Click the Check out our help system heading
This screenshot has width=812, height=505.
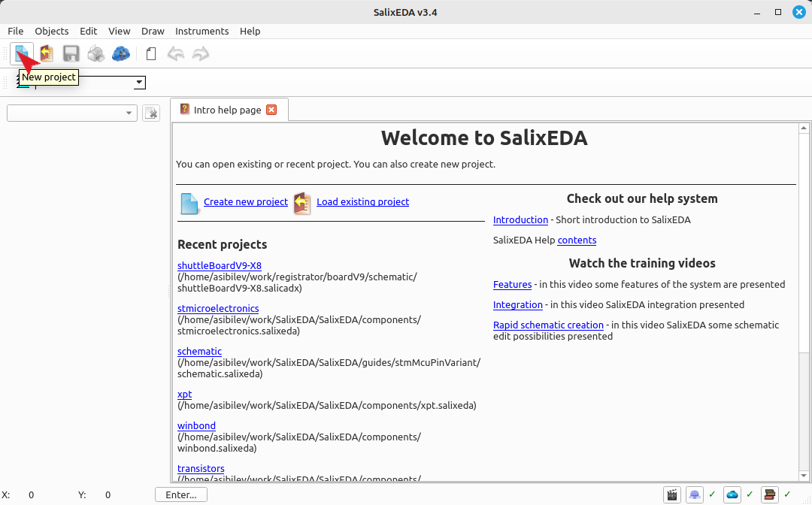642,198
